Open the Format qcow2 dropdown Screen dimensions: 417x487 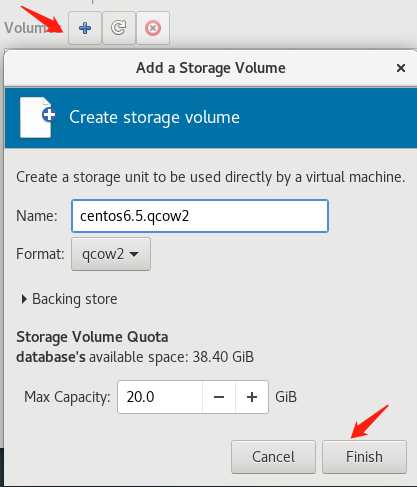[111, 254]
